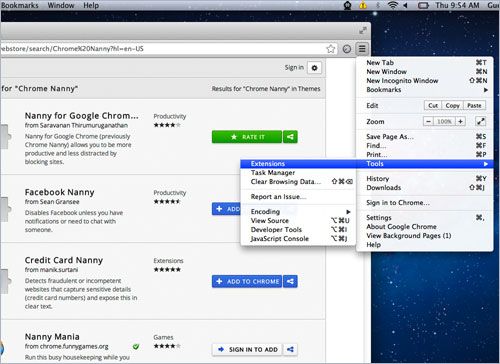Share Credit Card Nanny via share icon

click(x=290, y=281)
